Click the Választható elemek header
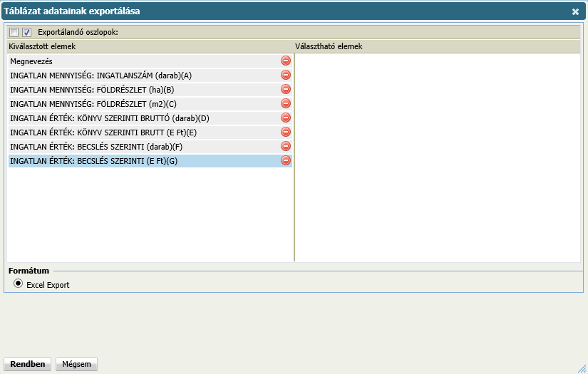Image resolution: width=588 pixels, height=374 pixels. pyautogui.click(x=329, y=46)
